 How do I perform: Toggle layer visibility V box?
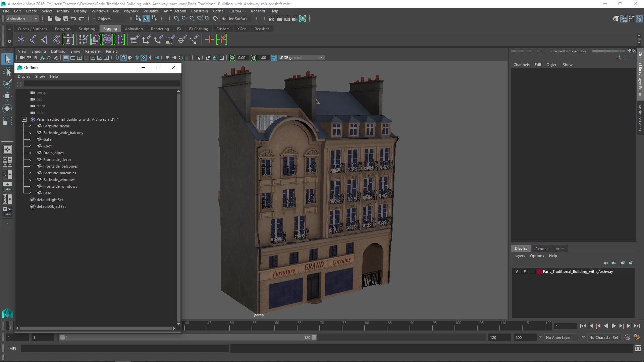[x=517, y=271]
